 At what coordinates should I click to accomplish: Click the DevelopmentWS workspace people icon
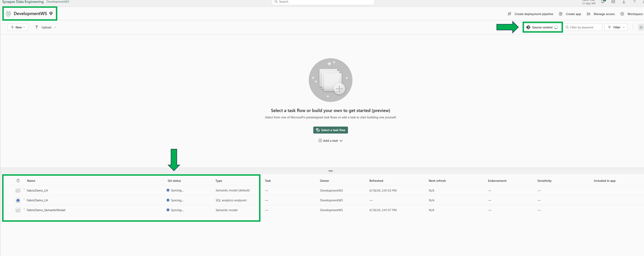pos(9,13)
